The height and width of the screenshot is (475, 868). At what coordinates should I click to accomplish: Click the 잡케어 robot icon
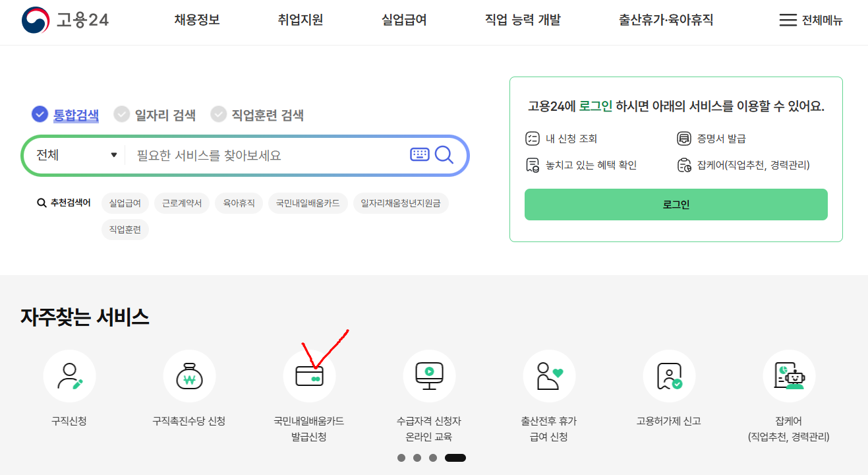click(x=789, y=376)
